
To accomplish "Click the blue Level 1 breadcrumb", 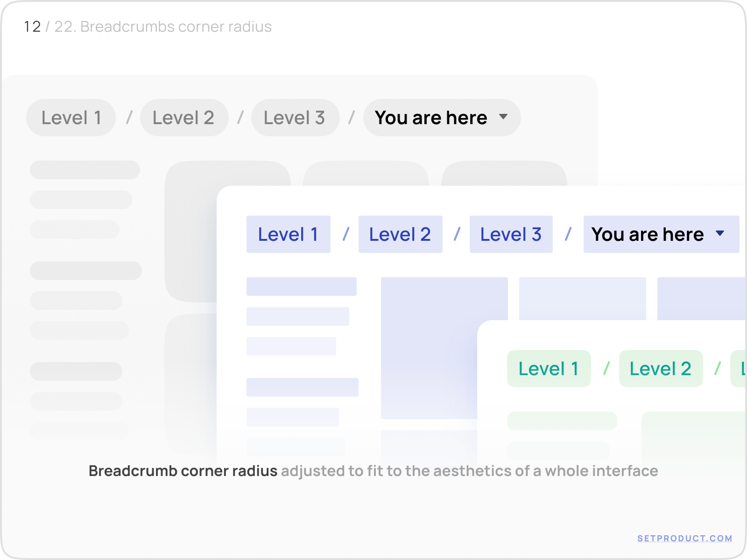I will point(288,234).
